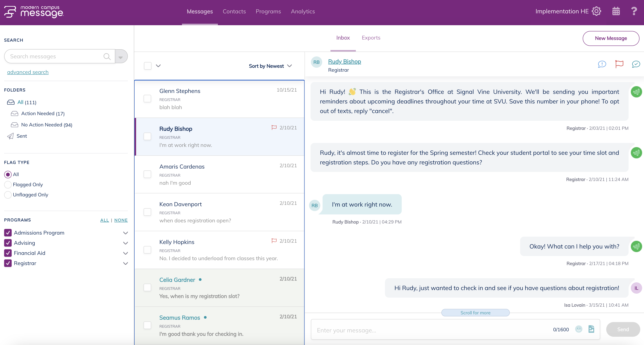
Task: Click the New Message button
Action: pyautogui.click(x=611, y=38)
